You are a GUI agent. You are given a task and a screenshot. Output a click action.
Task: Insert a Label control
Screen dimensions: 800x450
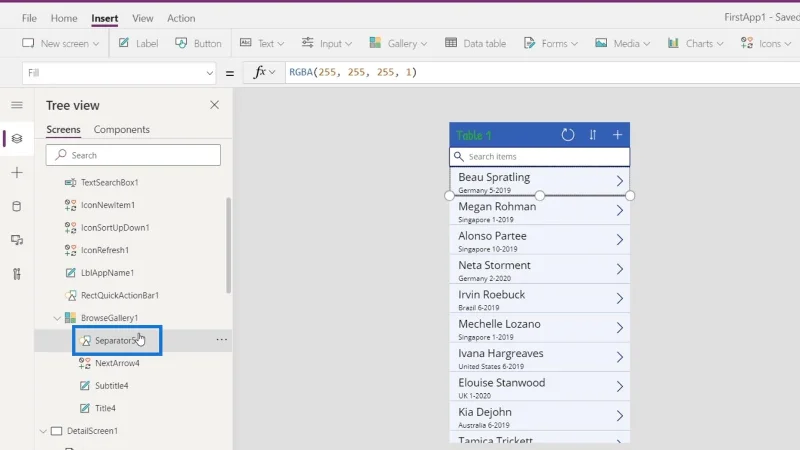138,43
